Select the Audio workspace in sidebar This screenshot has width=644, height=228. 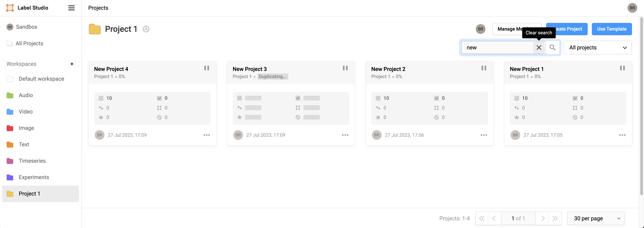click(26, 95)
